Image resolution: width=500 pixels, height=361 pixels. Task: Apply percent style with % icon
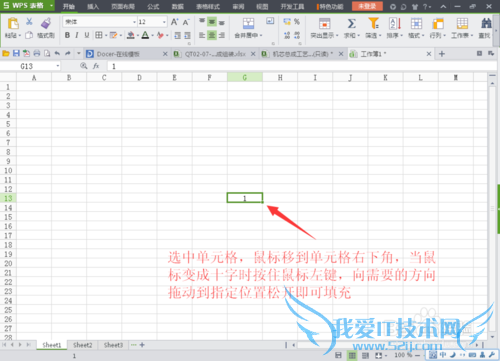click(x=297, y=22)
